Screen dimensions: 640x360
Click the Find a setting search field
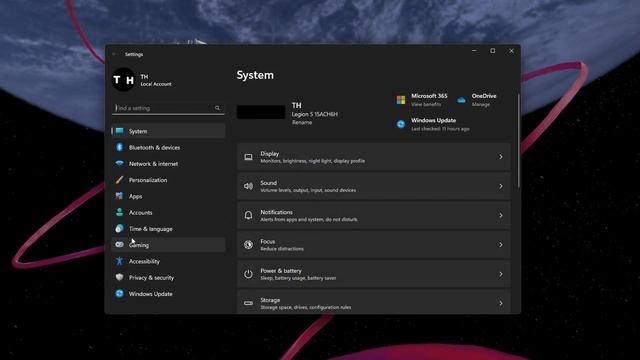(168, 108)
